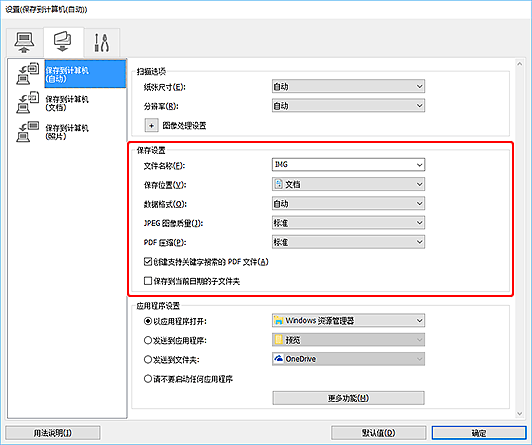Select 发送到文件夹 radio button

click(148, 360)
